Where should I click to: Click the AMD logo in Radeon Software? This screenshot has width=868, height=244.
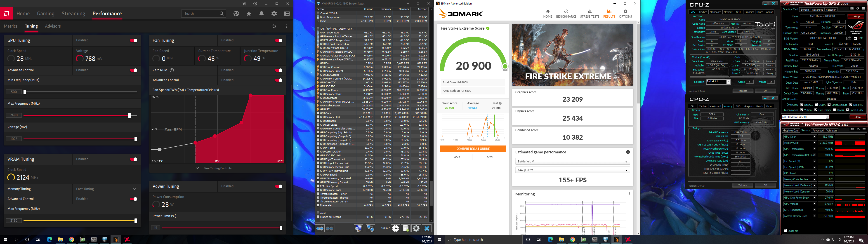pyautogui.click(x=6, y=14)
